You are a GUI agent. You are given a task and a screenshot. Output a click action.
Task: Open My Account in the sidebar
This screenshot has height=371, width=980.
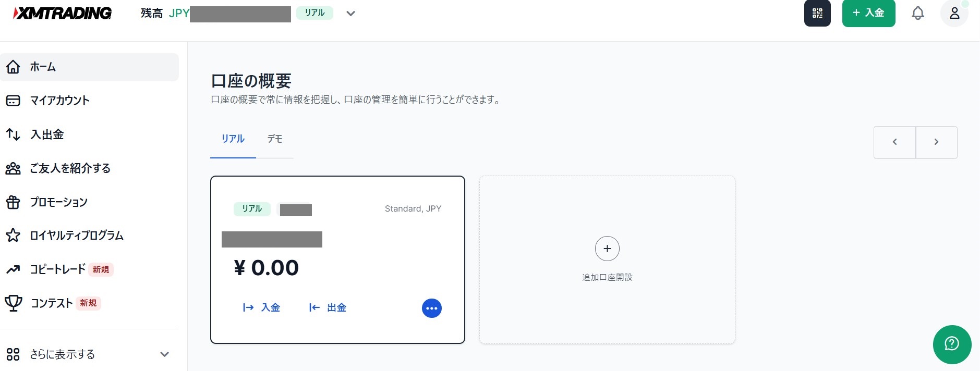[59, 101]
